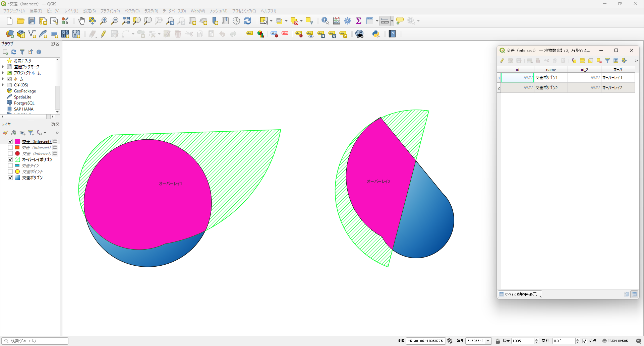Expand the 空間ブックマーク tree node
The height and width of the screenshot is (346, 644).
tap(3, 67)
